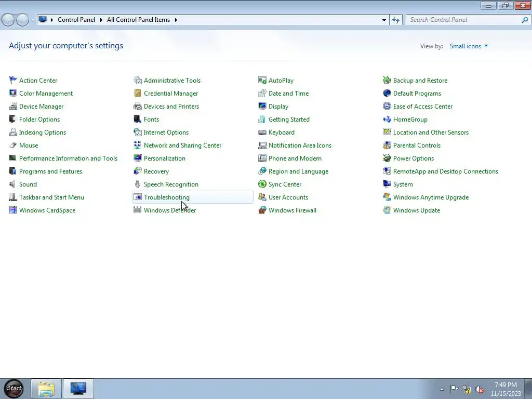
Task: Open Performance Information and Tools link
Action: pos(68,158)
